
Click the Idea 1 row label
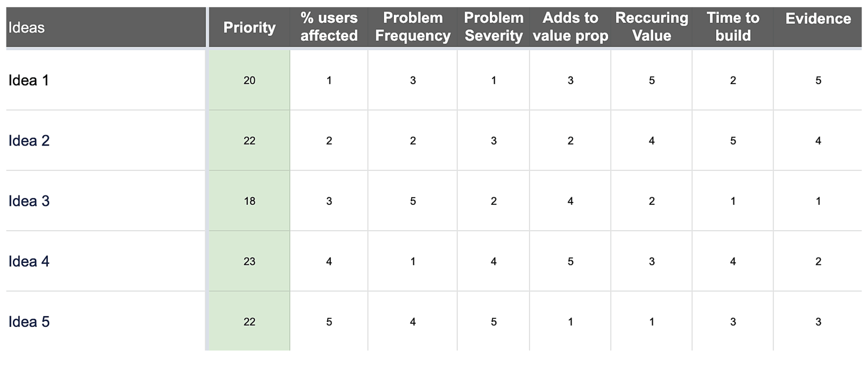pos(29,80)
